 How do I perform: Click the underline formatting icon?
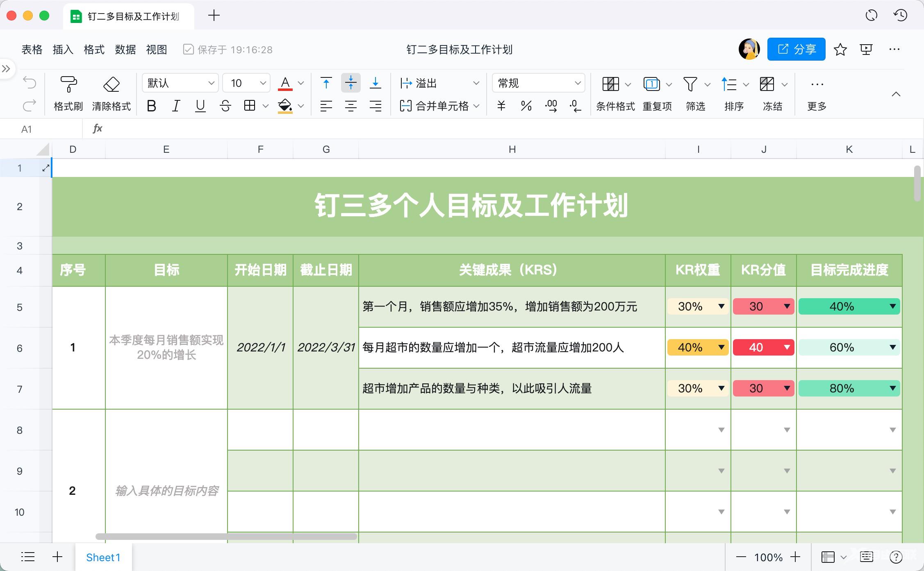[x=200, y=105]
